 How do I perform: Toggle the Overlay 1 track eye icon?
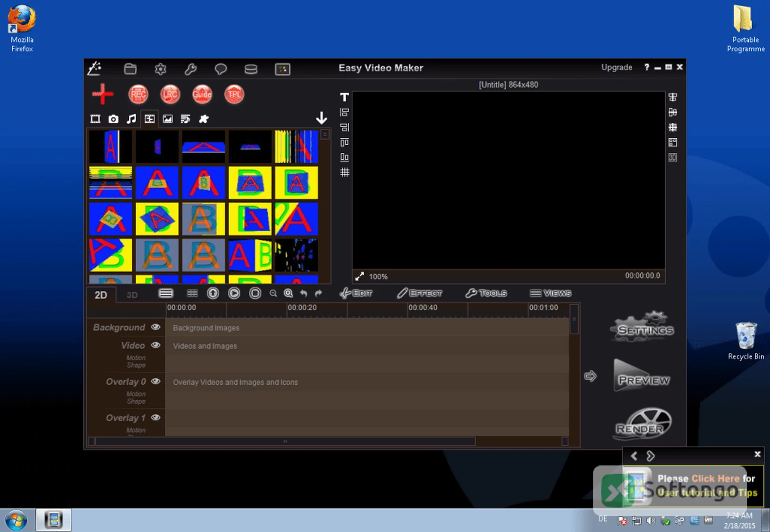tap(156, 417)
